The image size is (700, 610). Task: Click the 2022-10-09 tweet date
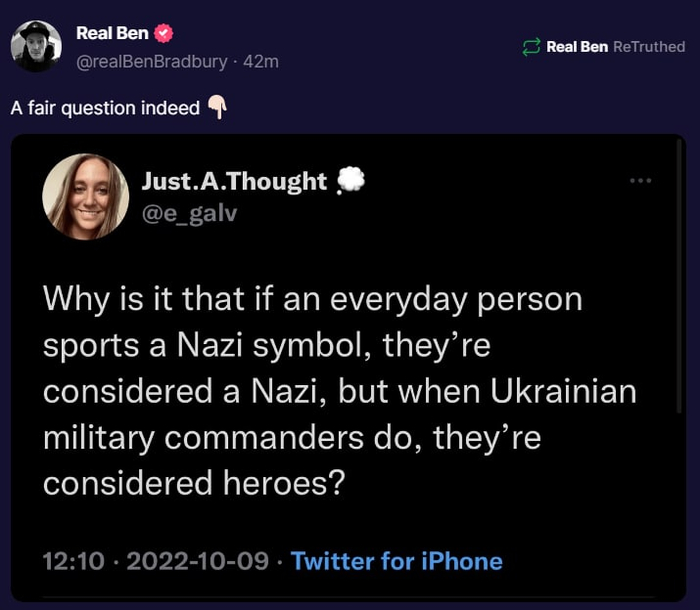(x=196, y=561)
